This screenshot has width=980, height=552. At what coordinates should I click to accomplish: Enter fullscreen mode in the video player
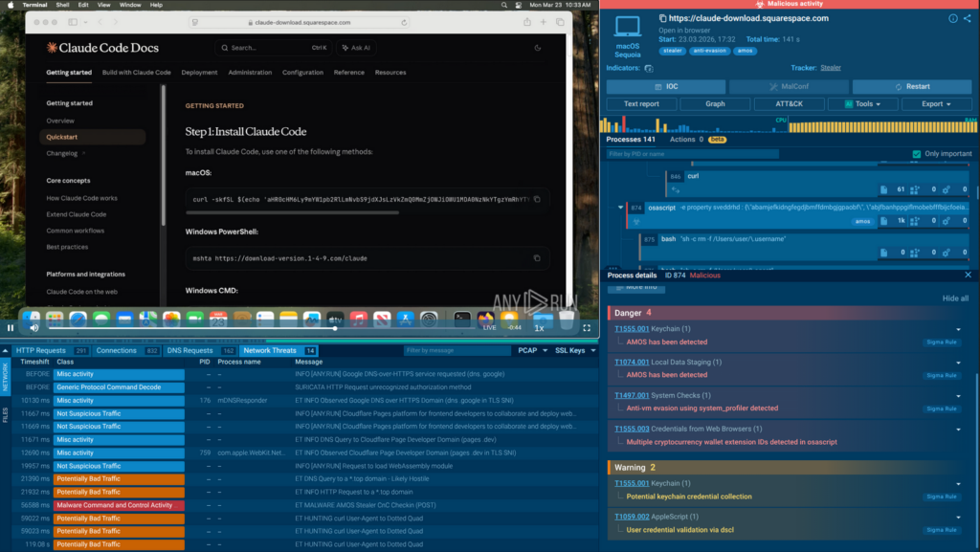587,328
